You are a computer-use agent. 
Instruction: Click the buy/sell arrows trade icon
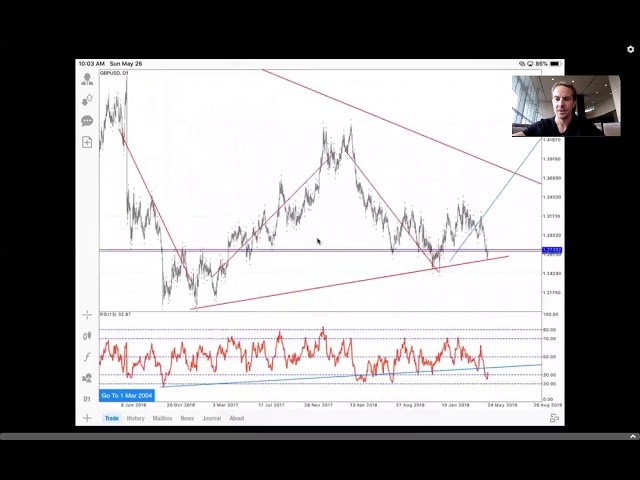click(x=87, y=99)
